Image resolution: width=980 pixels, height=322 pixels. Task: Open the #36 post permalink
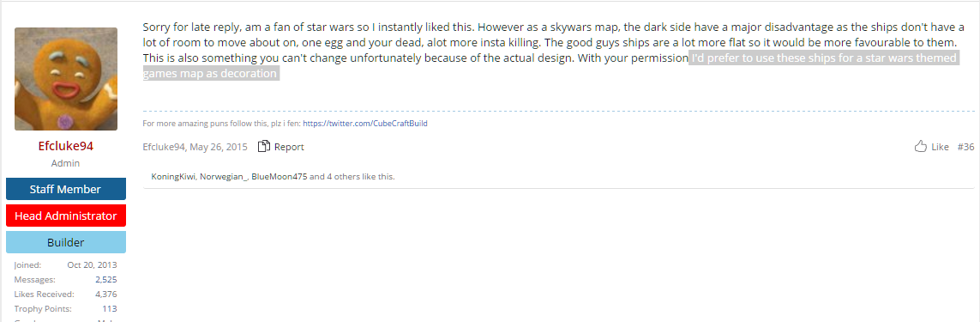(965, 147)
